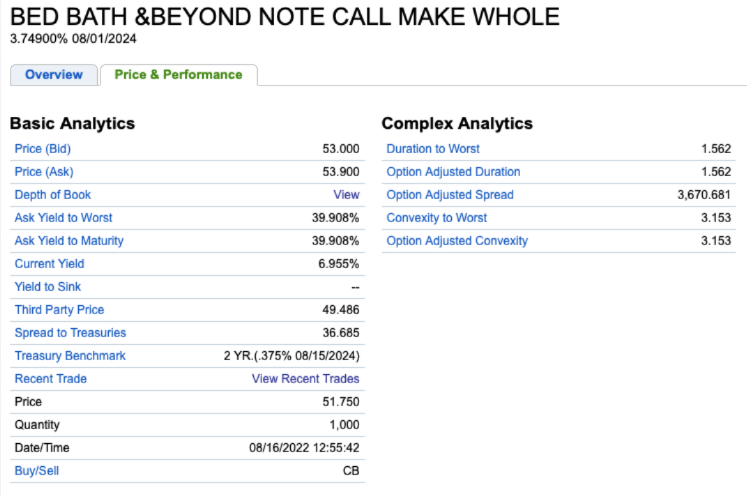Open the Ask Yield to Worst link
Screen dimensions: 747x496
point(63,218)
